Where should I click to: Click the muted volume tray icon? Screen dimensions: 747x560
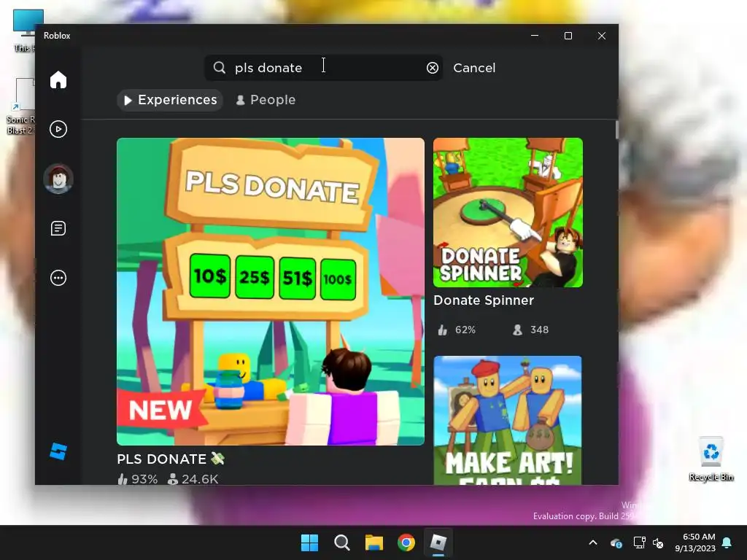[x=658, y=542]
